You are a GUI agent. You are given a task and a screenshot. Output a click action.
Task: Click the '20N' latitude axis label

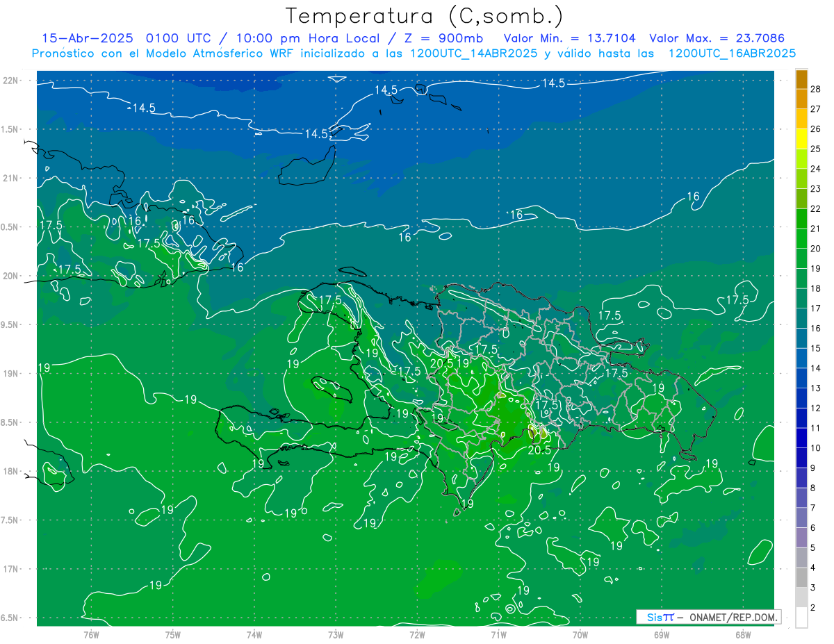pos(11,276)
